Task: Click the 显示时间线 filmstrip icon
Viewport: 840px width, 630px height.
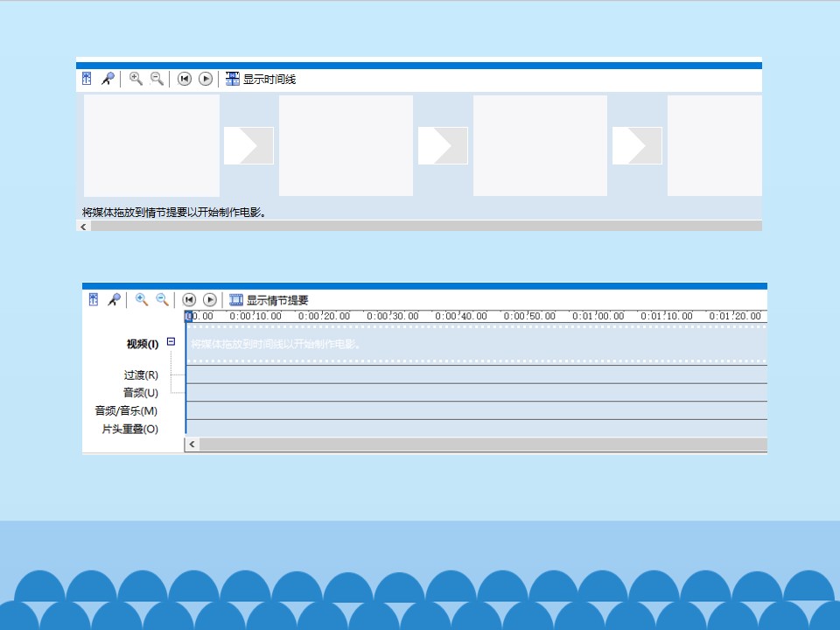Action: pyautogui.click(x=233, y=79)
